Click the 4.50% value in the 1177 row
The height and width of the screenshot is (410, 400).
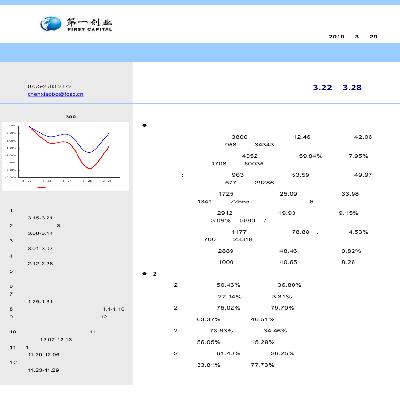pyautogui.click(x=358, y=232)
